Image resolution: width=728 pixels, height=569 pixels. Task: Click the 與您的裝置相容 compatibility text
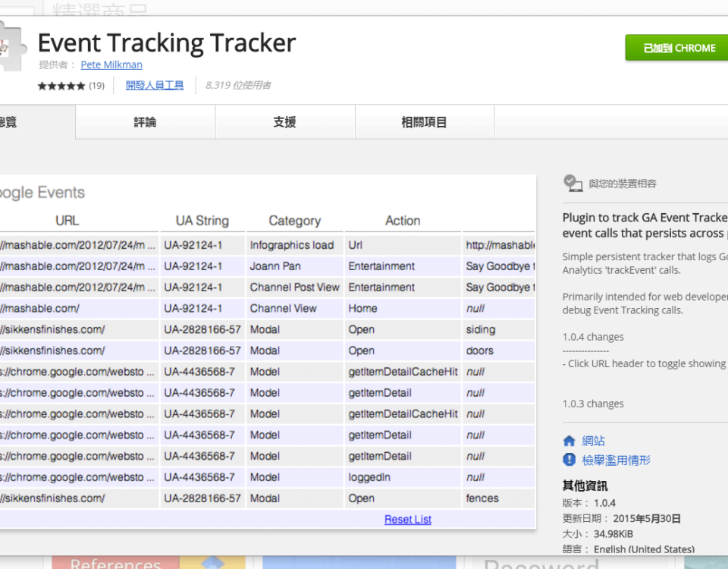623,184
